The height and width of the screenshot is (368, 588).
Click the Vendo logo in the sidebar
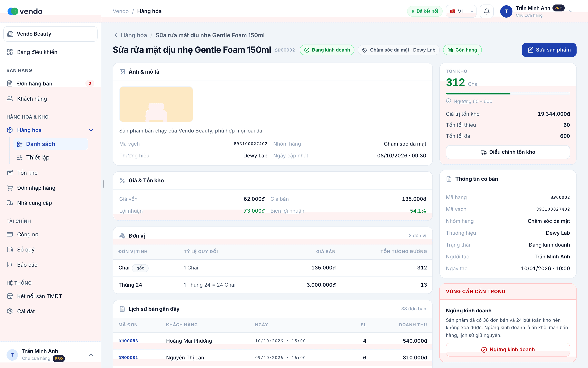pos(25,11)
